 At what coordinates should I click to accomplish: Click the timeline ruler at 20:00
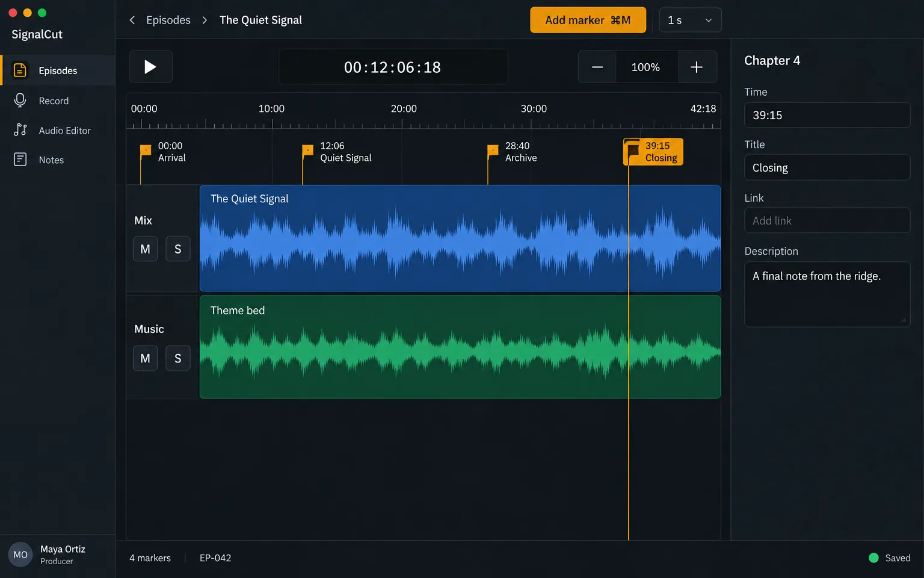404,109
